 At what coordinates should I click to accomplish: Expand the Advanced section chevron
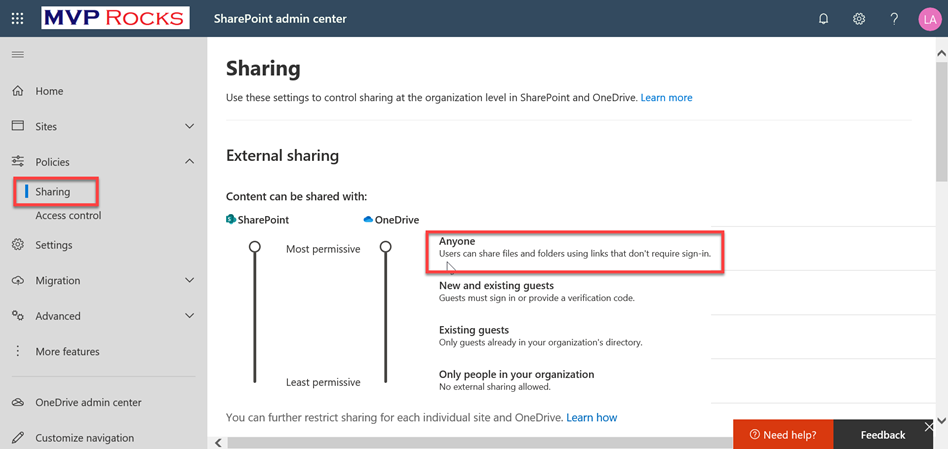pos(190,316)
